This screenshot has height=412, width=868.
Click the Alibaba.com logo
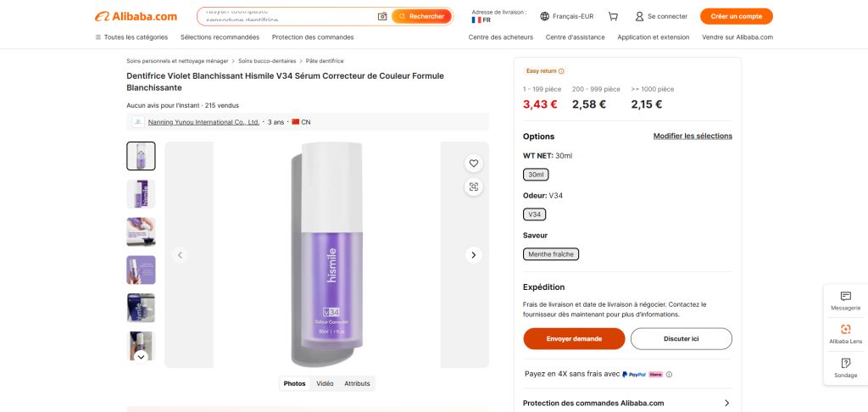tap(136, 16)
